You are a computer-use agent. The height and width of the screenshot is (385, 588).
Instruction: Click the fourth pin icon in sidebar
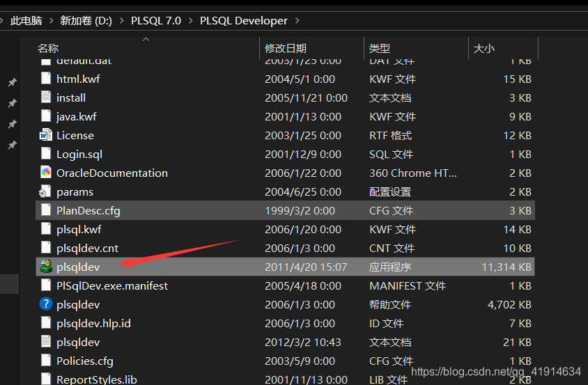(13, 145)
